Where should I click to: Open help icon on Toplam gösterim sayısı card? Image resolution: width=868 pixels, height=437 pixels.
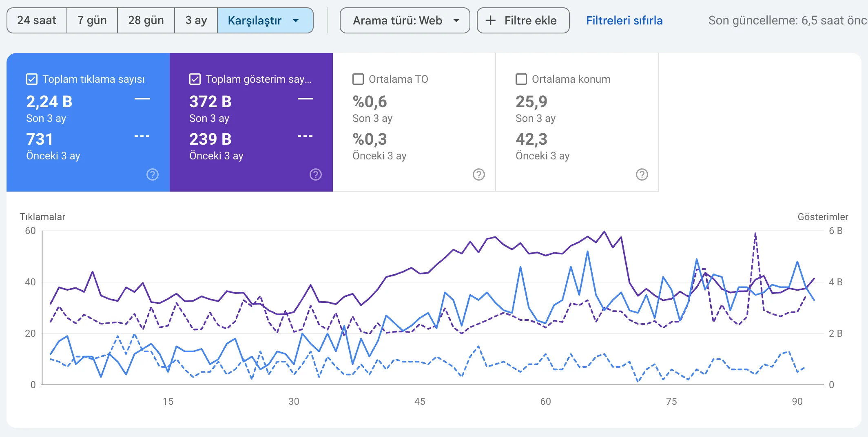(x=316, y=174)
